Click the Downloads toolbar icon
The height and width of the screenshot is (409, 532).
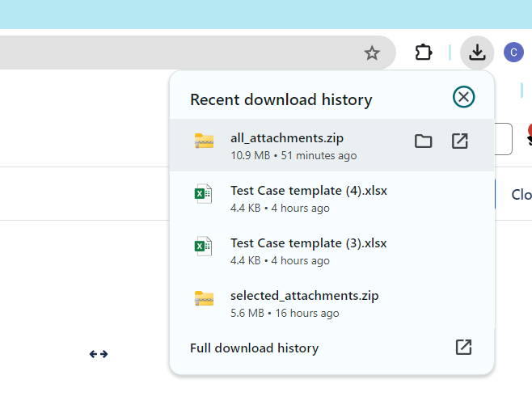(x=477, y=53)
